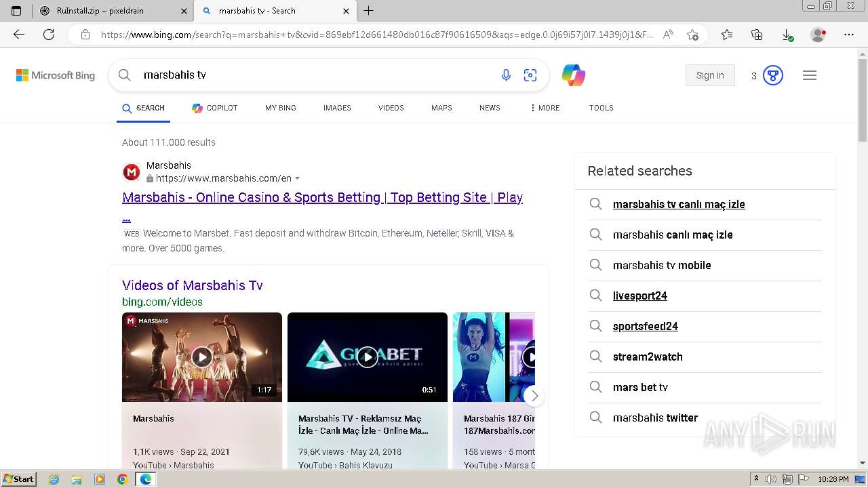
Task: Search marsbahis tv canlı maç izle
Action: point(679,204)
